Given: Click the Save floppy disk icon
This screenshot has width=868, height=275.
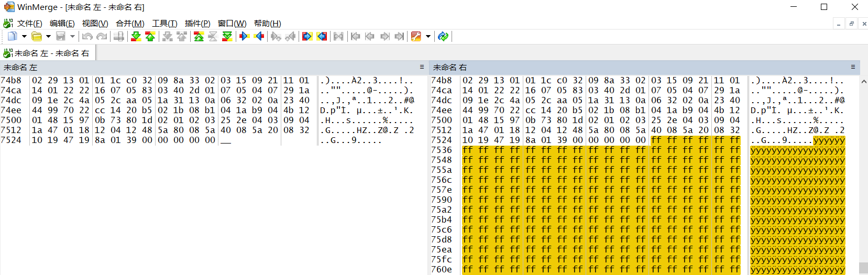Looking at the screenshot, I should 61,36.
